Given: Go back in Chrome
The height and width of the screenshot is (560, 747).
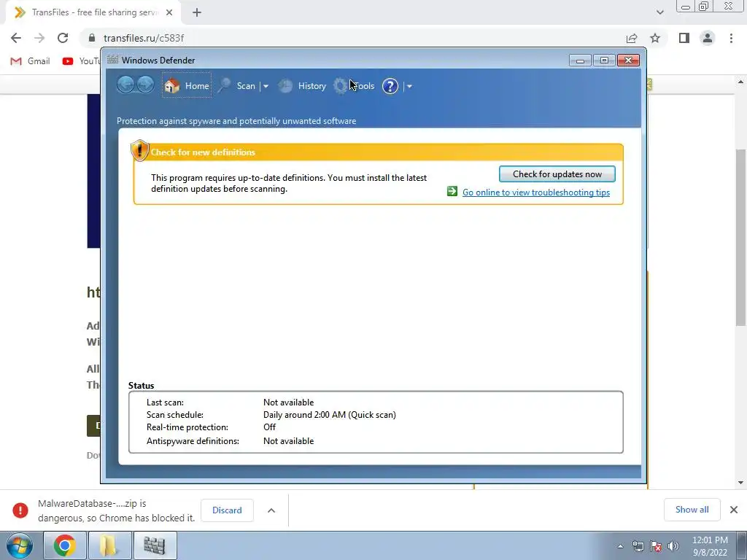Looking at the screenshot, I should coord(16,38).
